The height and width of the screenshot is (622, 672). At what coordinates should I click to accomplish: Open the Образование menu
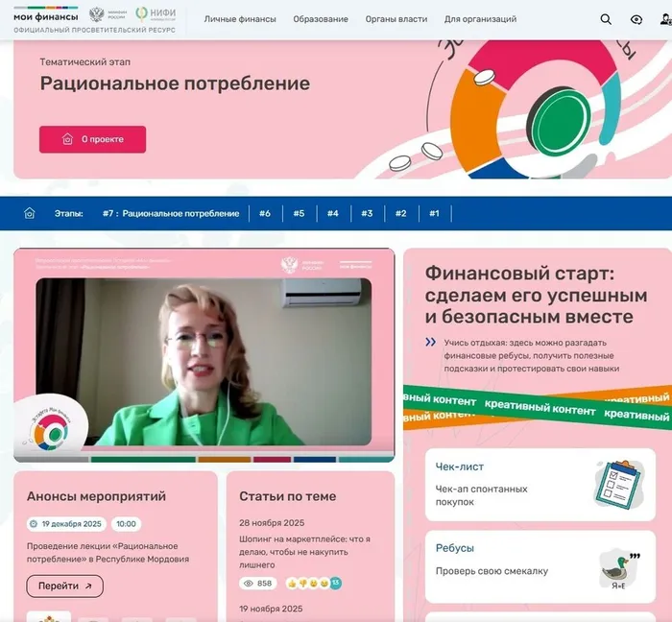point(321,19)
